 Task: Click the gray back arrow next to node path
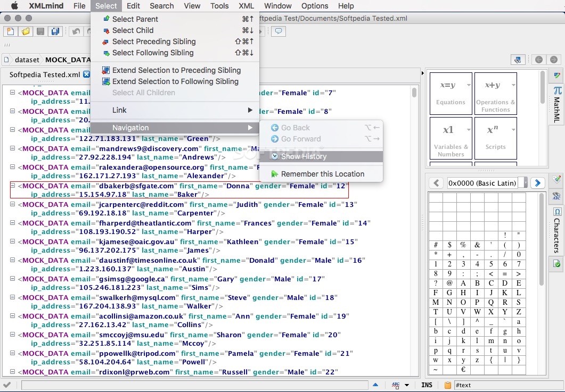pyautogui.click(x=539, y=60)
